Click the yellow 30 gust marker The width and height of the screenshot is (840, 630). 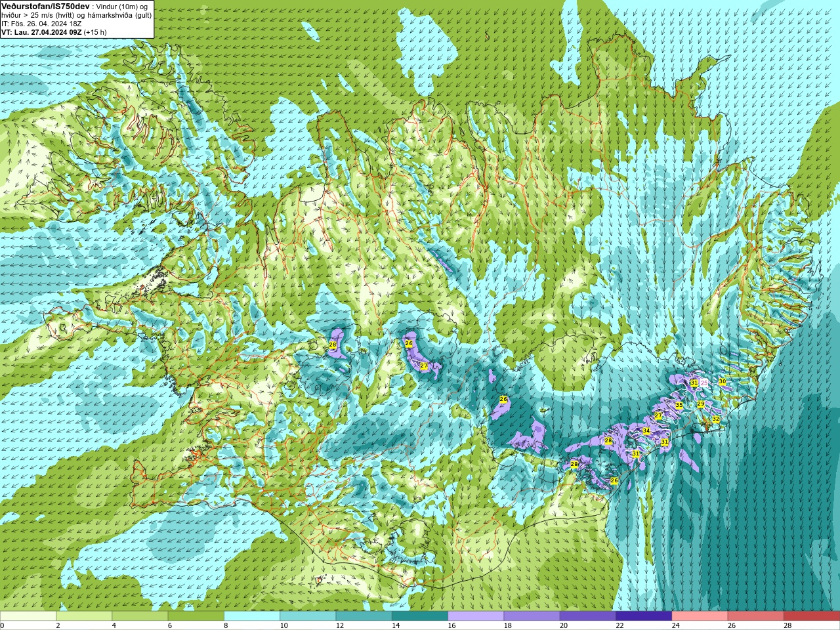coord(723,381)
